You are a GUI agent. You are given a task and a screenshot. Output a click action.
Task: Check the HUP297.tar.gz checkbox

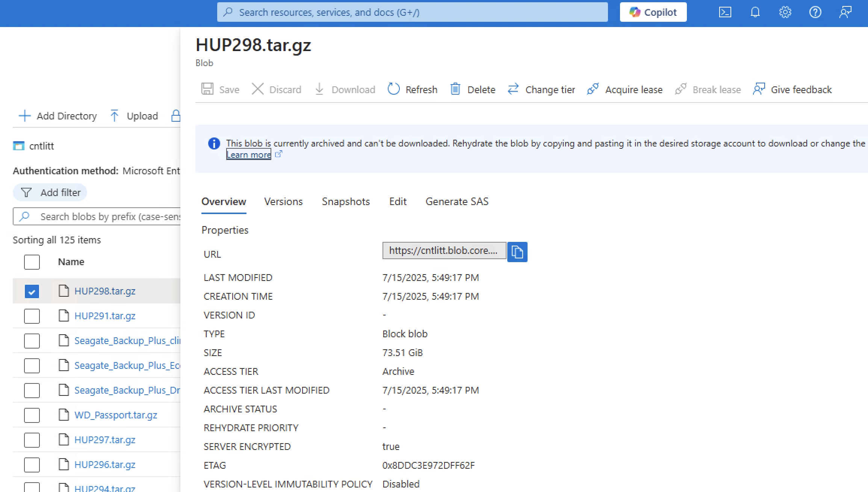tap(32, 440)
